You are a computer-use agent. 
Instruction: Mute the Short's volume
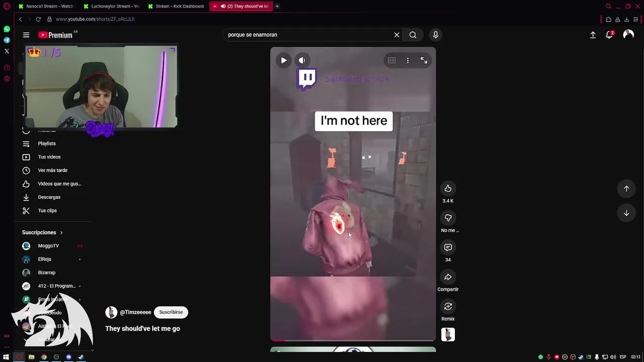tap(302, 60)
